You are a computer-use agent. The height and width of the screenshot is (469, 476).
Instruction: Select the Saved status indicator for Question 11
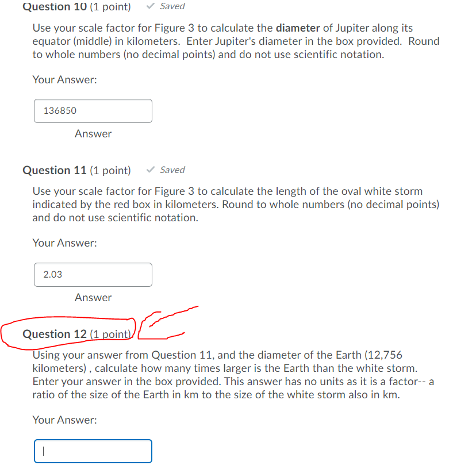click(166, 170)
